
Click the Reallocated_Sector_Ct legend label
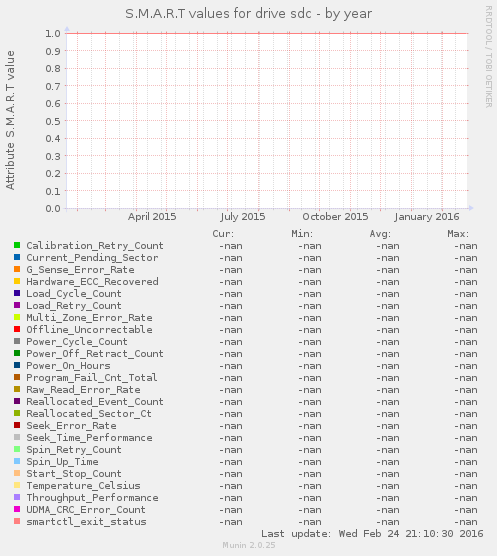tap(89, 413)
